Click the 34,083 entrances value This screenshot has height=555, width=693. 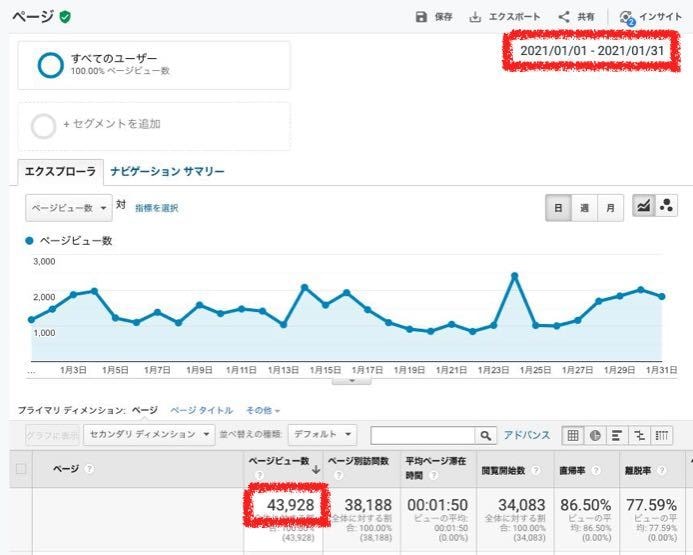tap(522, 505)
